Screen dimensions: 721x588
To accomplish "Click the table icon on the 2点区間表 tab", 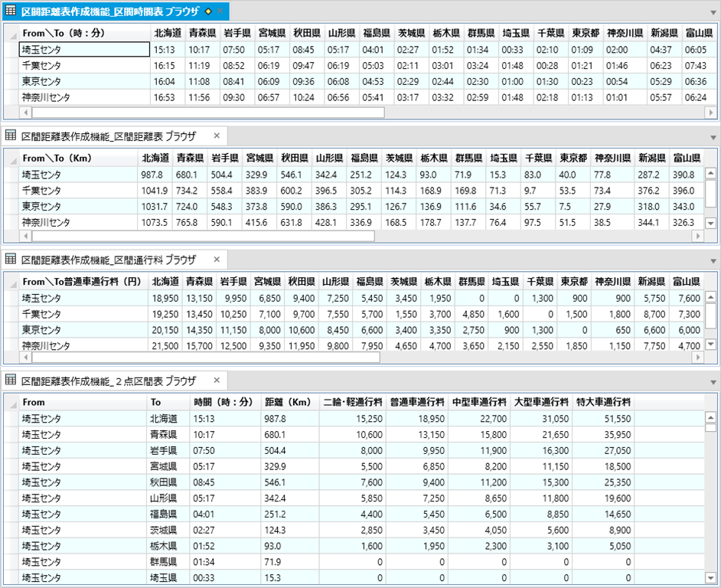I will click(11, 380).
